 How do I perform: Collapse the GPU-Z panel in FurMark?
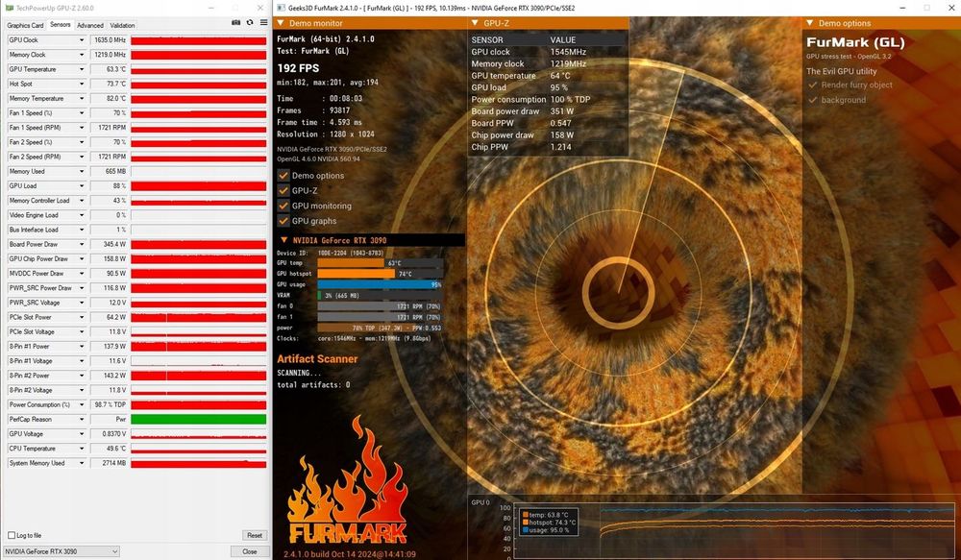point(475,23)
